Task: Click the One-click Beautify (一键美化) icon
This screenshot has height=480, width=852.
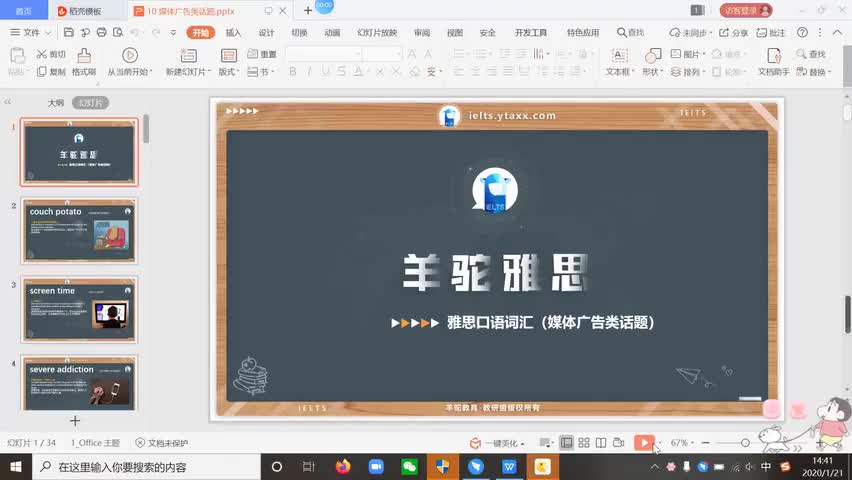Action: (475, 443)
